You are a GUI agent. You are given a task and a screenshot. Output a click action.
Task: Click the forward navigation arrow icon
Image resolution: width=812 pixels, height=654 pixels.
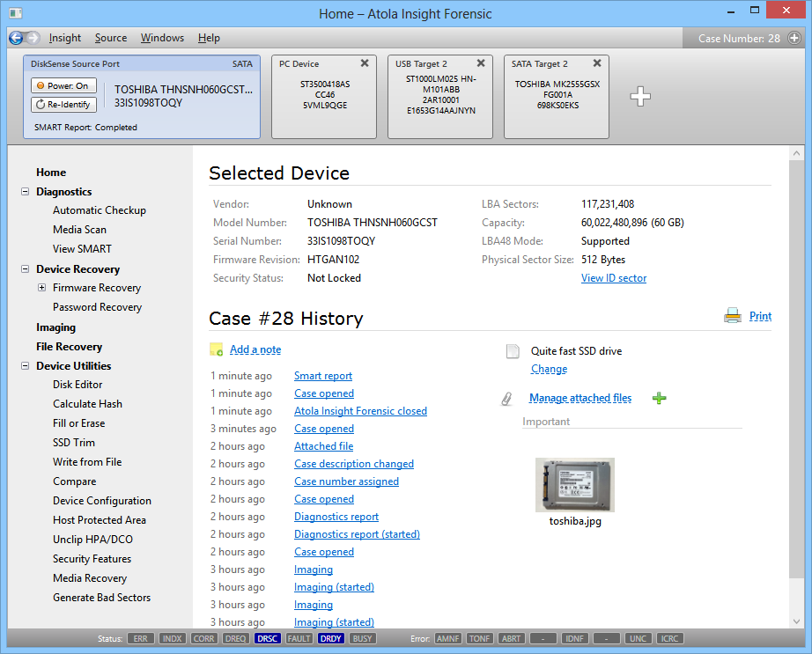coord(33,38)
